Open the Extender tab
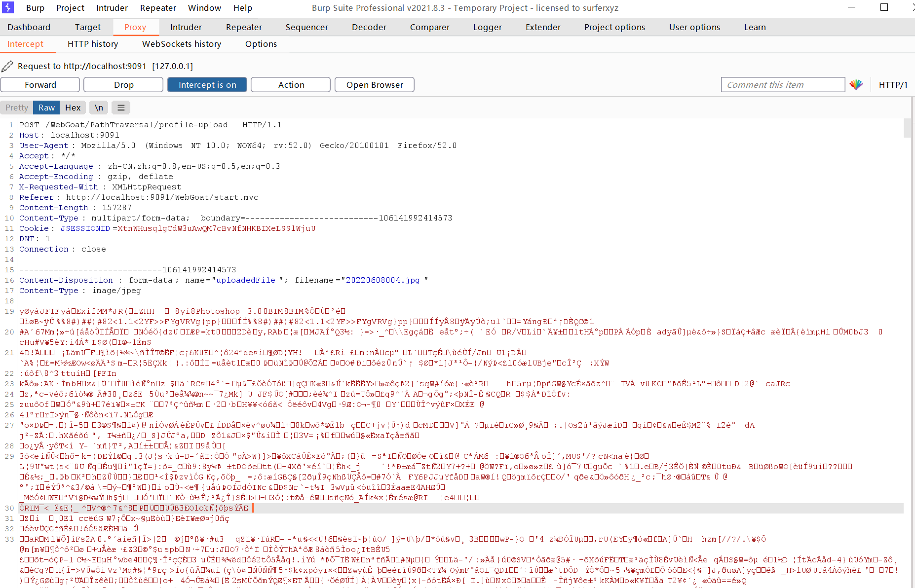Viewport: 915px width, 588px height. coord(543,27)
